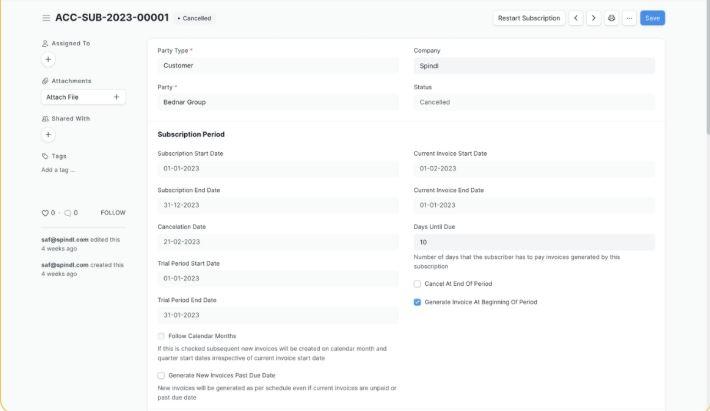Print this subscription document
This screenshot has width=710, height=411.
click(612, 18)
